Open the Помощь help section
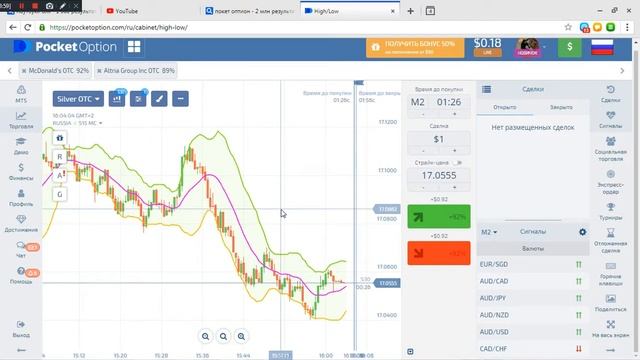This screenshot has height=360, width=640. pyautogui.click(x=21, y=276)
